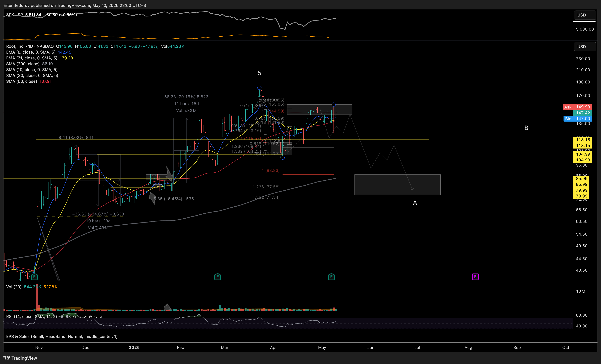
Task: Click the 1 (88.83) Fibonacci level label
Action: [270, 170]
